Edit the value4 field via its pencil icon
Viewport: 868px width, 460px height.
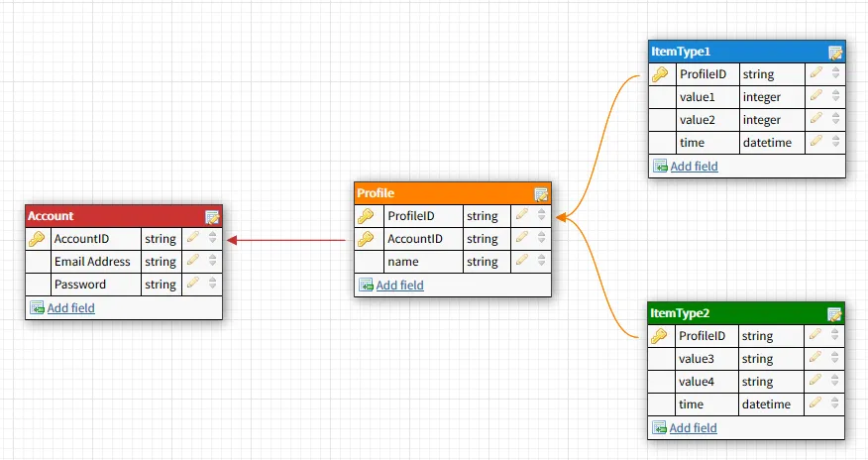(x=814, y=381)
